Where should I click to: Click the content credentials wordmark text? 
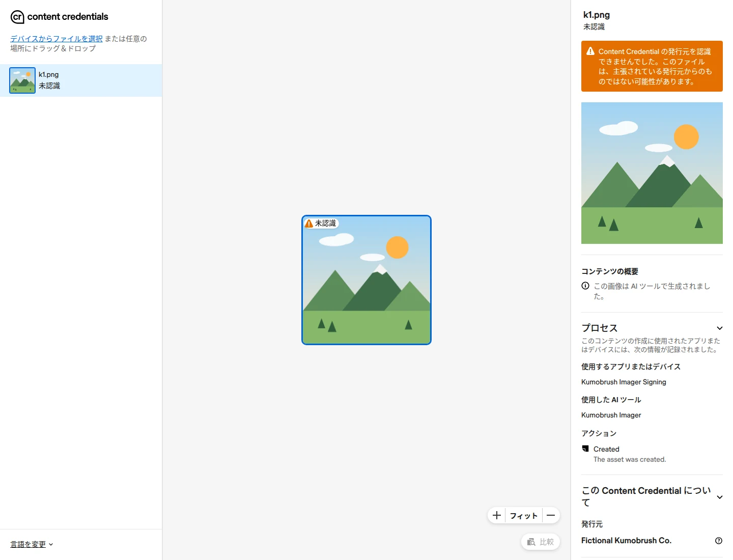pos(68,17)
